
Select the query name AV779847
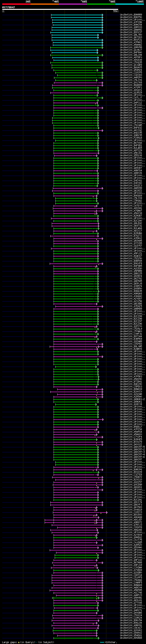(x=8, y=7)
